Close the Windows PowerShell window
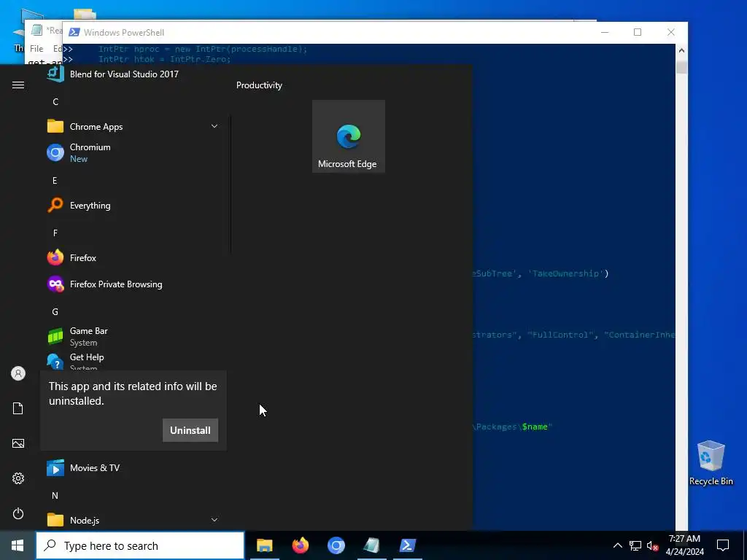 [671, 32]
